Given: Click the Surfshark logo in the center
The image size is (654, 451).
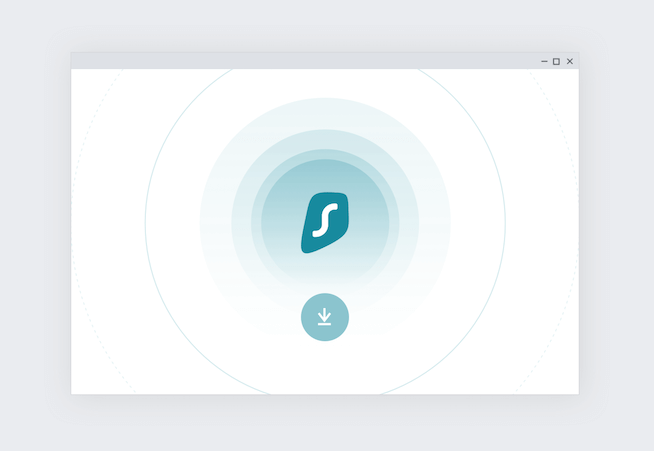Looking at the screenshot, I should tap(325, 222).
